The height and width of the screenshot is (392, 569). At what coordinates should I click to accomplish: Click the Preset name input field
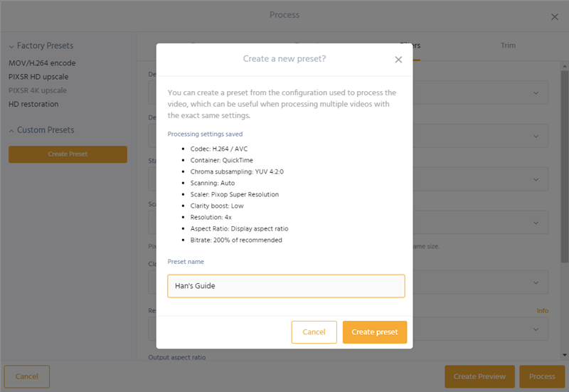coord(286,286)
